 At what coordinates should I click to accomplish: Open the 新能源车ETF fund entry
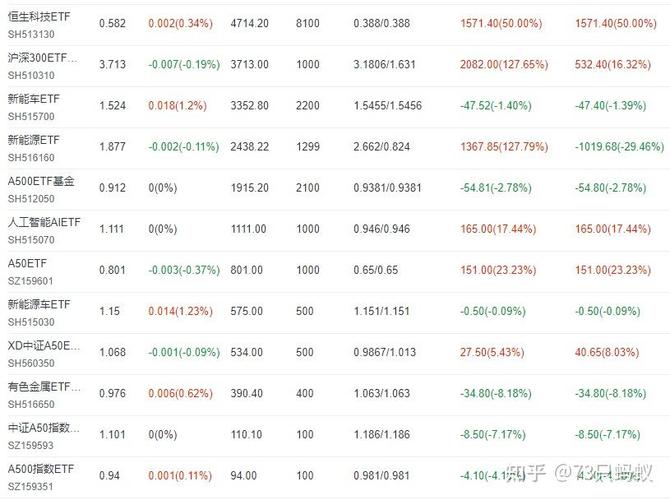click(38, 303)
